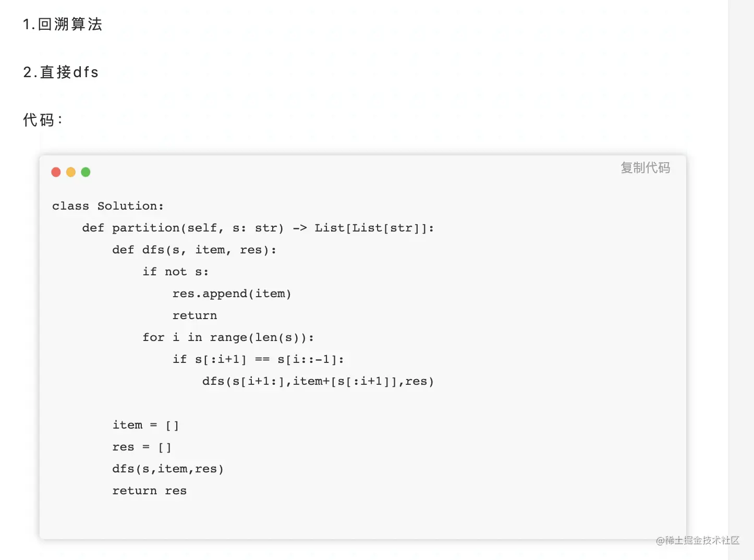Click the 'class Solution:' code line
This screenshot has height=560, width=754.
click(x=108, y=206)
